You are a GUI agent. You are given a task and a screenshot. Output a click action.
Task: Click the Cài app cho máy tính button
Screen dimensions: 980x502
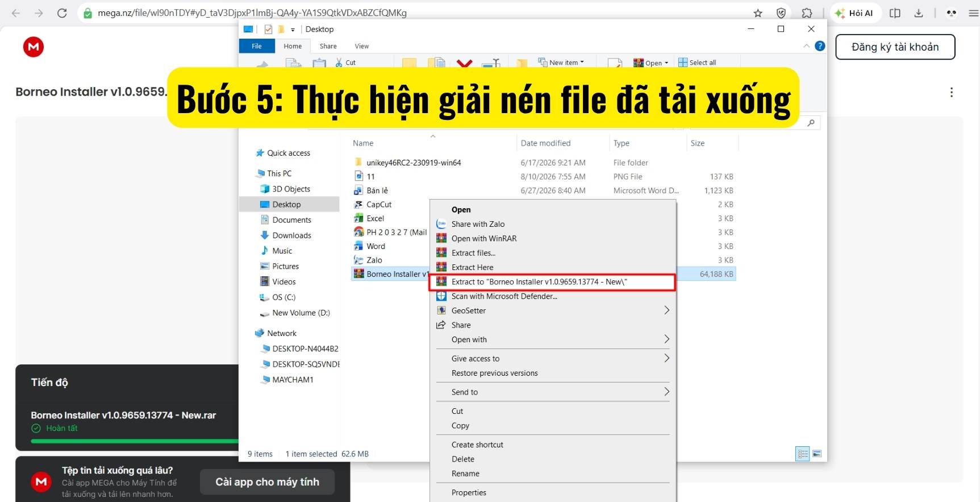[267, 482]
